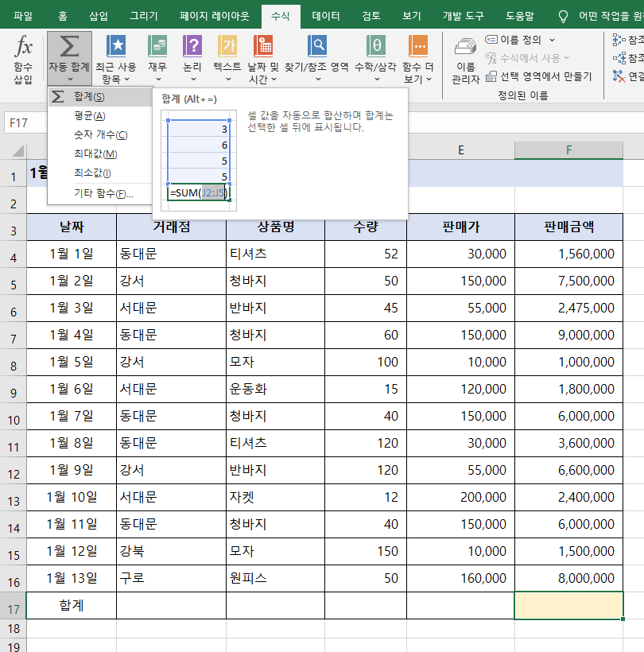Switch to the 보기 tab

pyautogui.click(x=412, y=16)
